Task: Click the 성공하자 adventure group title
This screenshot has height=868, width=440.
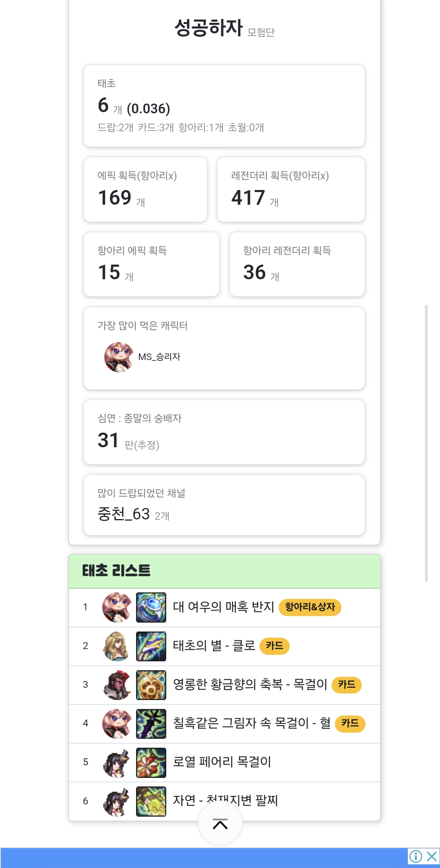Action: coord(209,28)
